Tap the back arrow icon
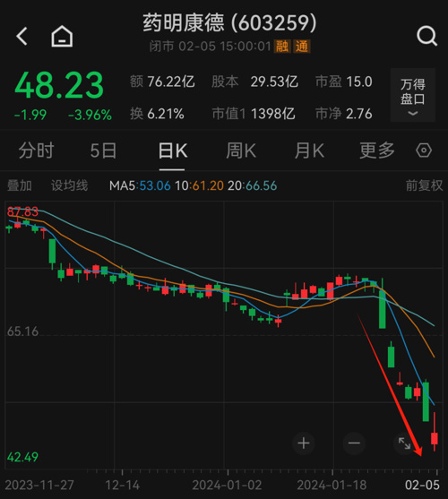The width and height of the screenshot is (448, 499). coord(22,36)
